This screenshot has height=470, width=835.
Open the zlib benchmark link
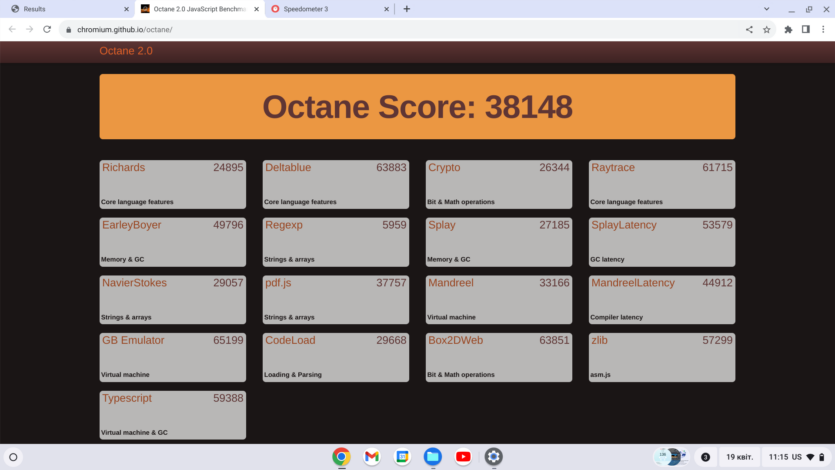[x=599, y=340]
